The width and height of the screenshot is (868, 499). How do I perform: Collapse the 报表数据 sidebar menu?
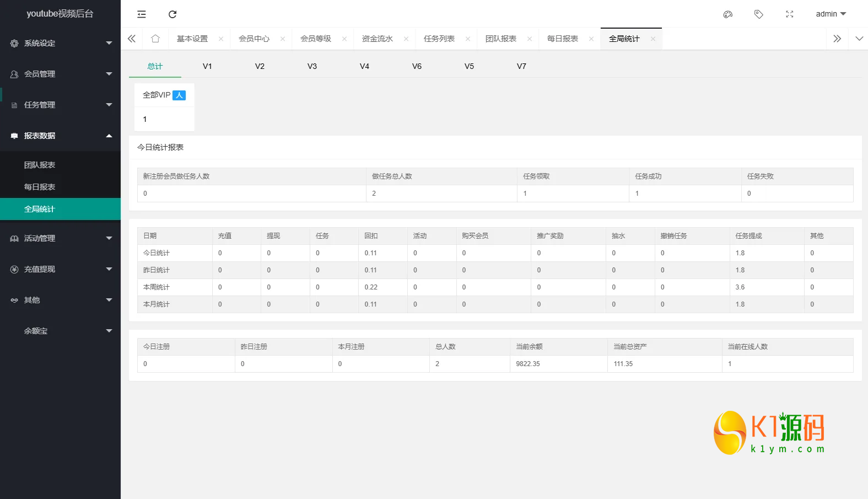pyautogui.click(x=60, y=136)
